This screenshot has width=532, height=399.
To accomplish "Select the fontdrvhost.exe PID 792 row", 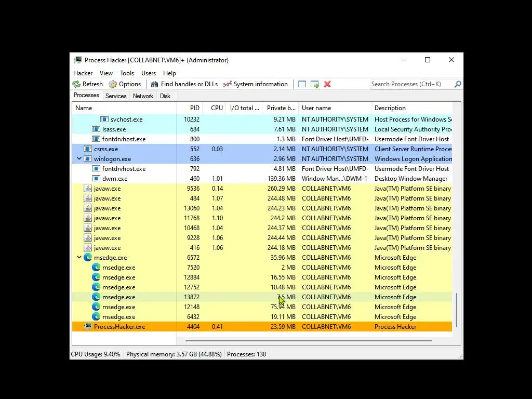I will coord(262,169).
